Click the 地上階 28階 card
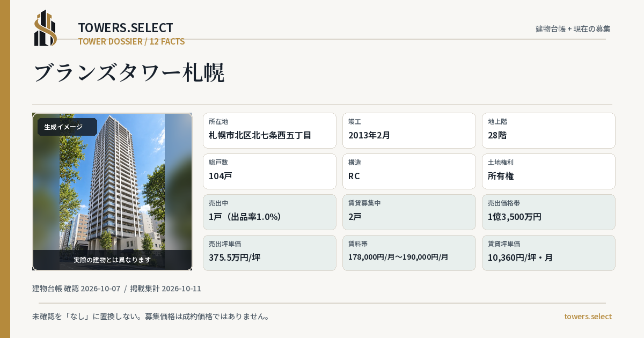 (548, 130)
